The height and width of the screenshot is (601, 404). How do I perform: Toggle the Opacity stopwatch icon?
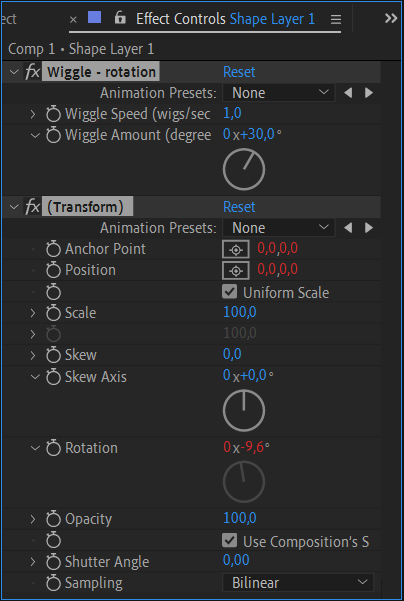click(x=53, y=519)
